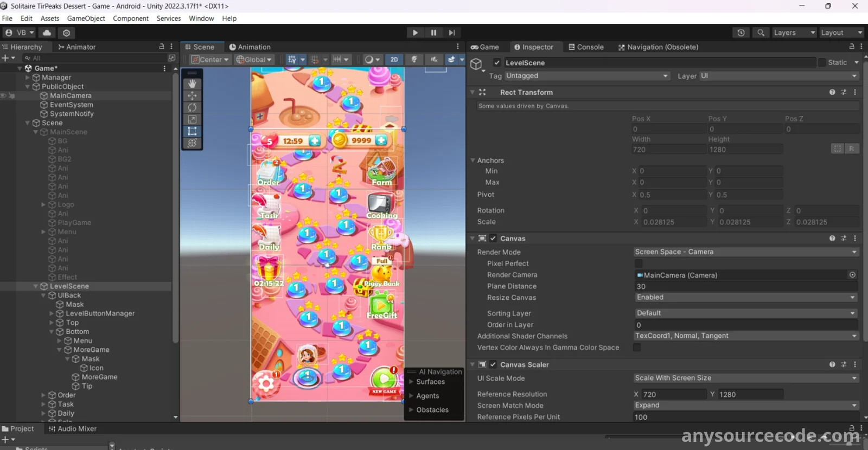
Task: Collapse the LevelScene node in Hierarchy
Action: click(x=36, y=286)
